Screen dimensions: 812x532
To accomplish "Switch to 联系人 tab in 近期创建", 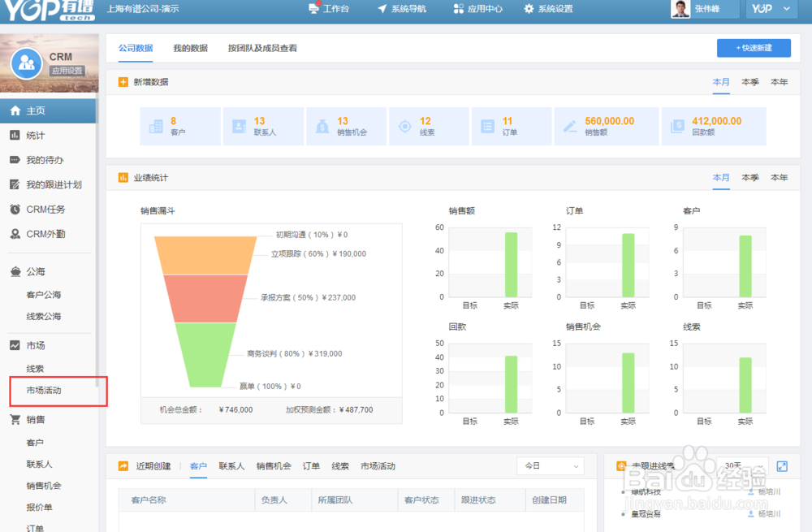I will pyautogui.click(x=231, y=466).
